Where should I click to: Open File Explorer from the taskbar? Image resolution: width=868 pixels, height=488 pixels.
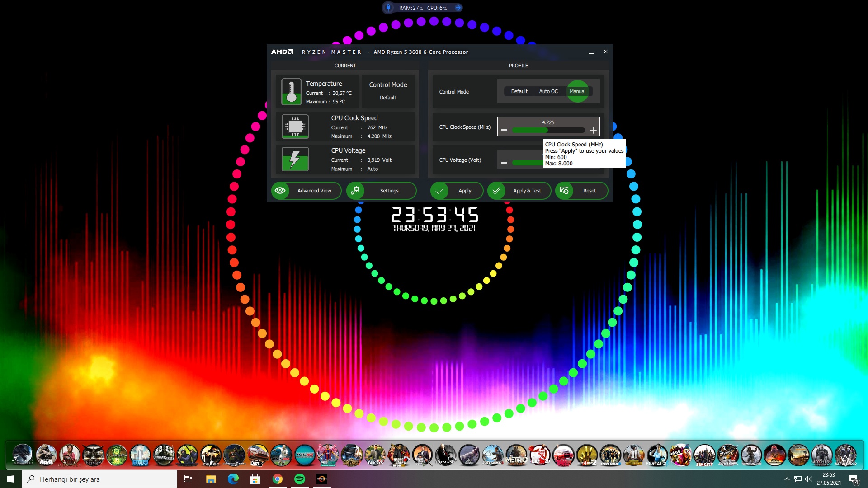(211, 479)
